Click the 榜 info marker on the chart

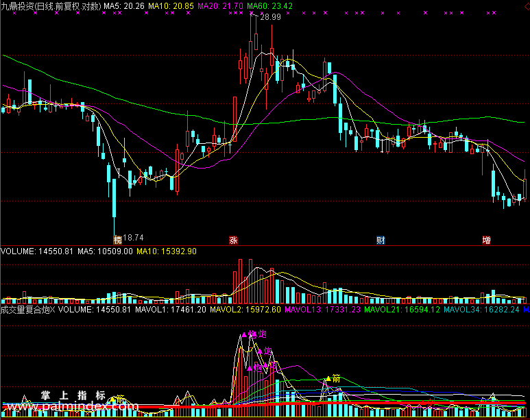tap(117, 240)
